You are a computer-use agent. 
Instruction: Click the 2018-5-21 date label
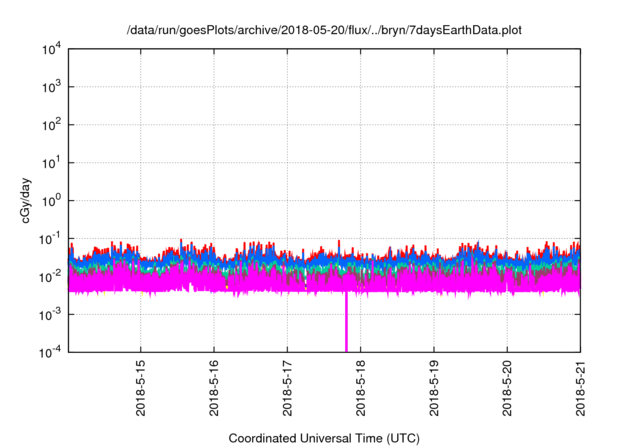point(580,388)
